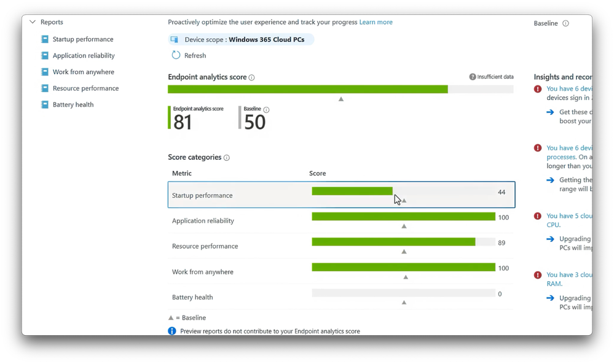Image resolution: width=614 pixels, height=364 pixels.
Task: Click Startup performance green score bar
Action: [352, 191]
